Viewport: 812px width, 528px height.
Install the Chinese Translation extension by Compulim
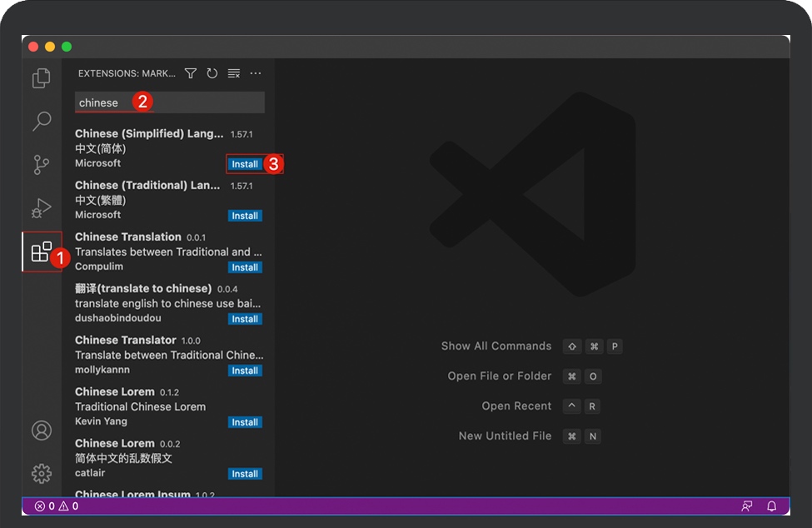244,266
